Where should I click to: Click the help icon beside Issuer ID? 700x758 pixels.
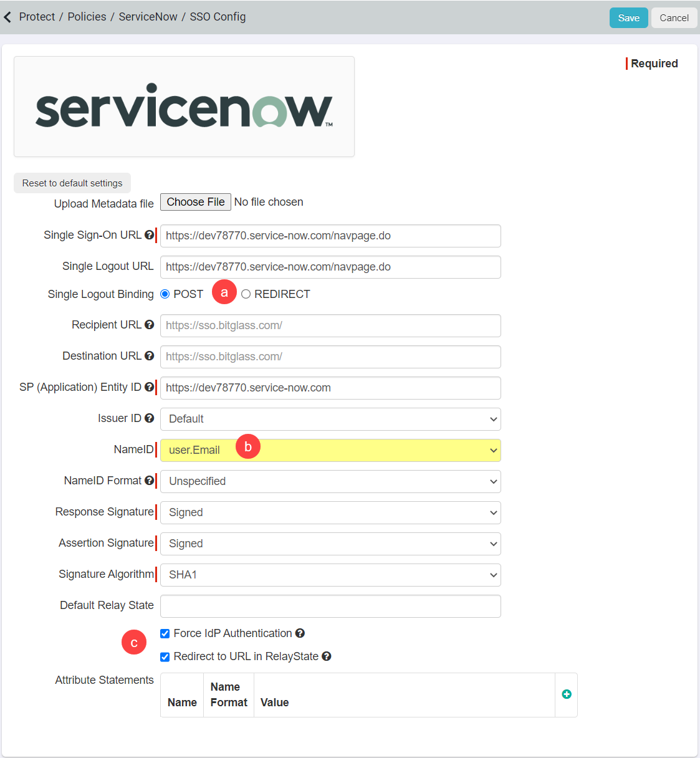(150, 418)
